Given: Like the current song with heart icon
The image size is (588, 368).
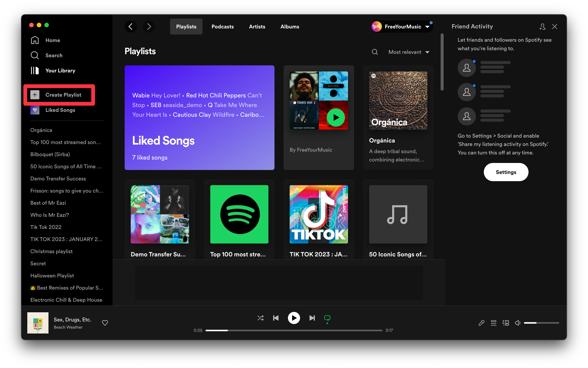Looking at the screenshot, I should coord(105,323).
